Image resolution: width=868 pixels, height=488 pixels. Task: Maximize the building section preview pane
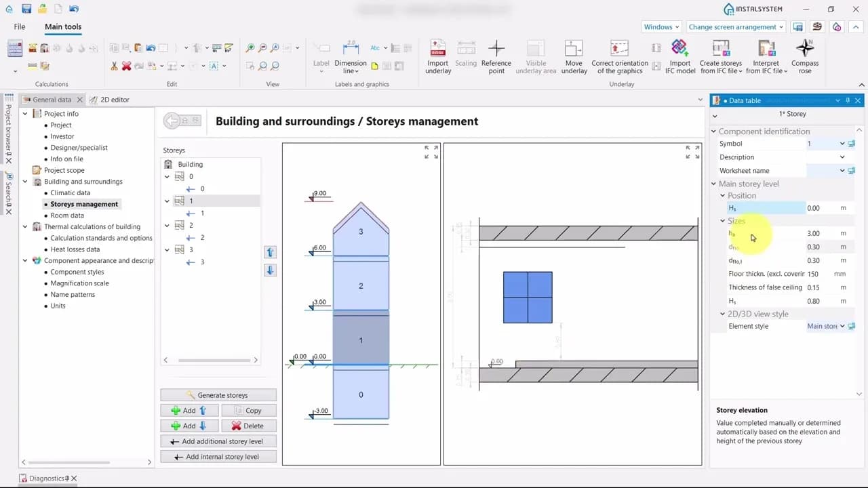click(x=431, y=152)
